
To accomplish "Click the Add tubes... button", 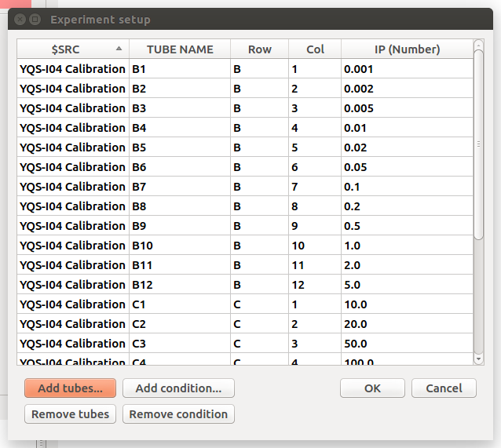I will click(70, 388).
